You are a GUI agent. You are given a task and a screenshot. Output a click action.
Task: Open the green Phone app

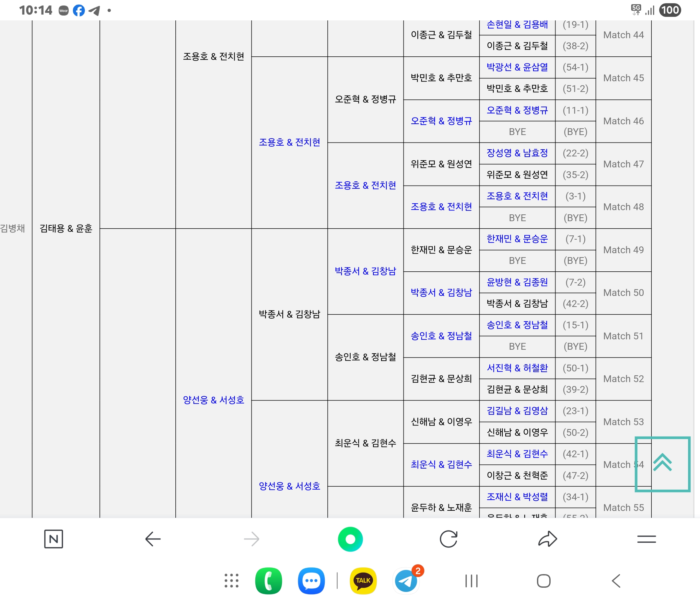coord(268,580)
